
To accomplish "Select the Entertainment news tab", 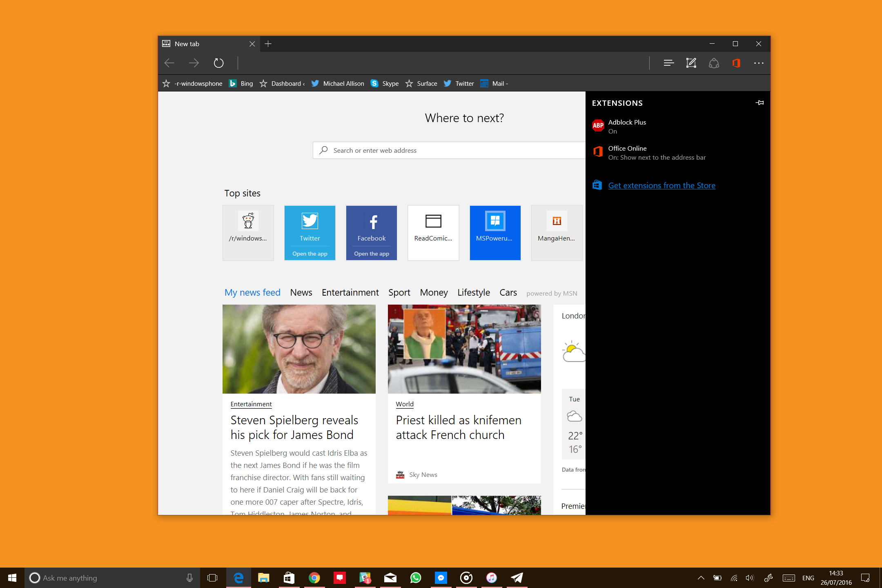I will pyautogui.click(x=350, y=292).
